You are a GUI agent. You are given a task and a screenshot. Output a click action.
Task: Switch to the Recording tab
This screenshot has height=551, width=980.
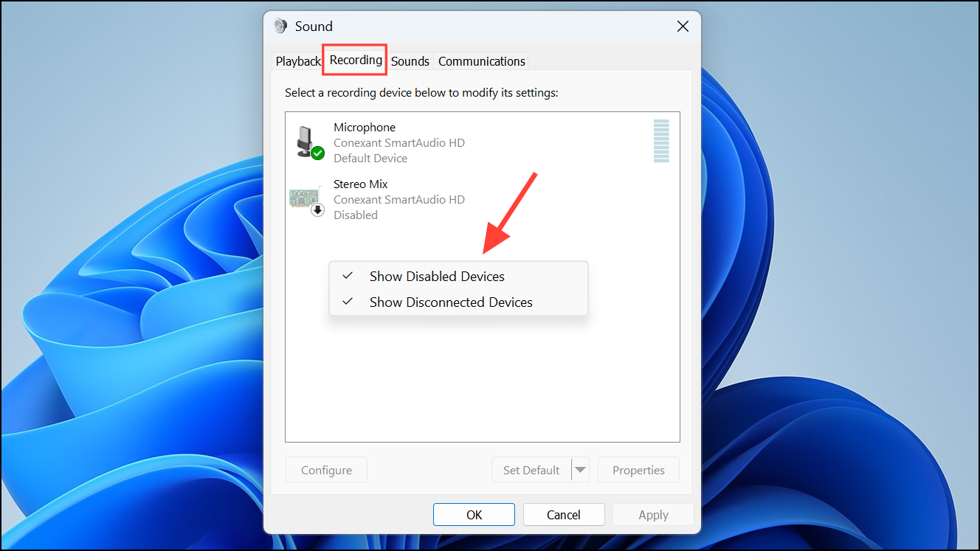tap(356, 60)
